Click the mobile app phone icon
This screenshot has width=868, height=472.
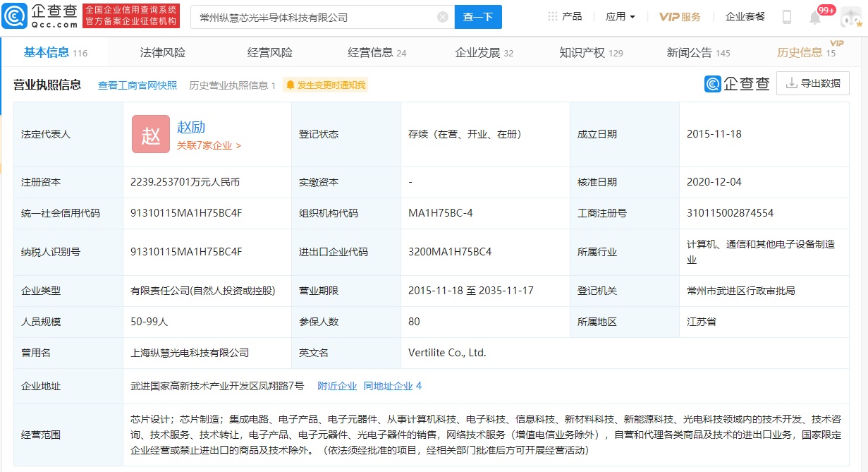pos(786,16)
